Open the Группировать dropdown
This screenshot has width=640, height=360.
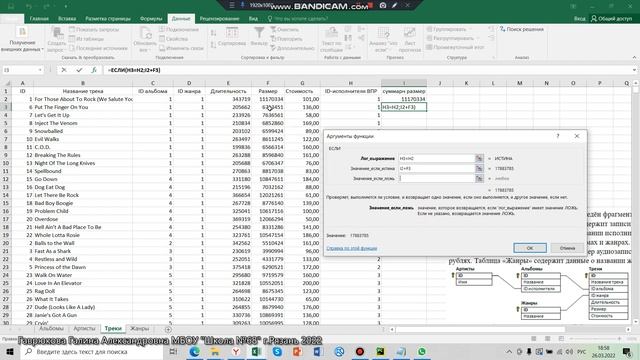[x=449, y=29]
